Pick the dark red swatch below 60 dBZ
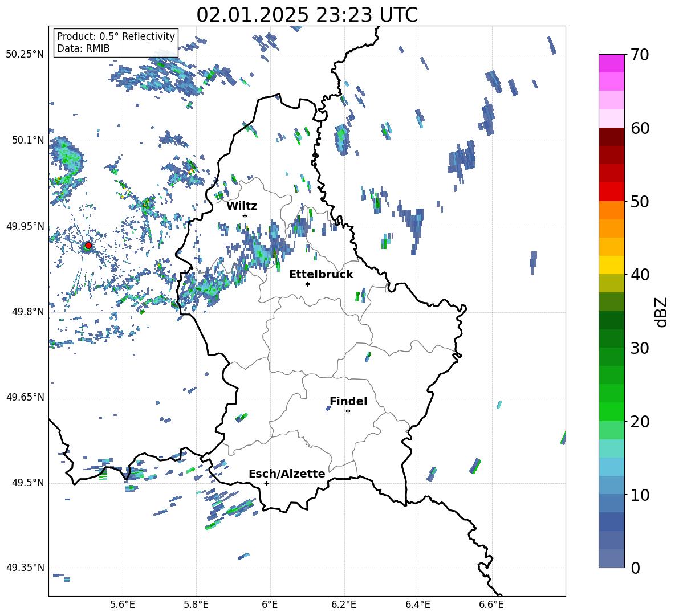 [612, 137]
